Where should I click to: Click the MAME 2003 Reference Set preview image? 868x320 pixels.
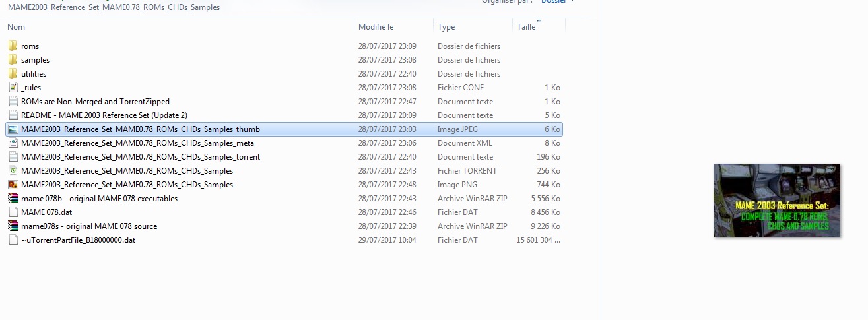pyautogui.click(x=777, y=200)
